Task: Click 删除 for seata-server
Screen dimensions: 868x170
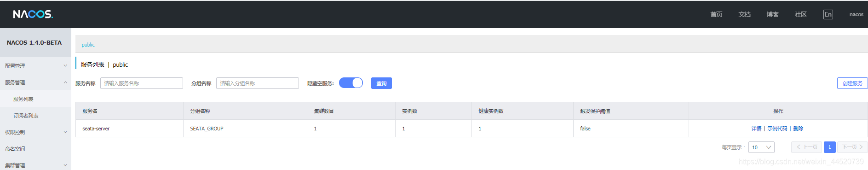Action: (798, 129)
